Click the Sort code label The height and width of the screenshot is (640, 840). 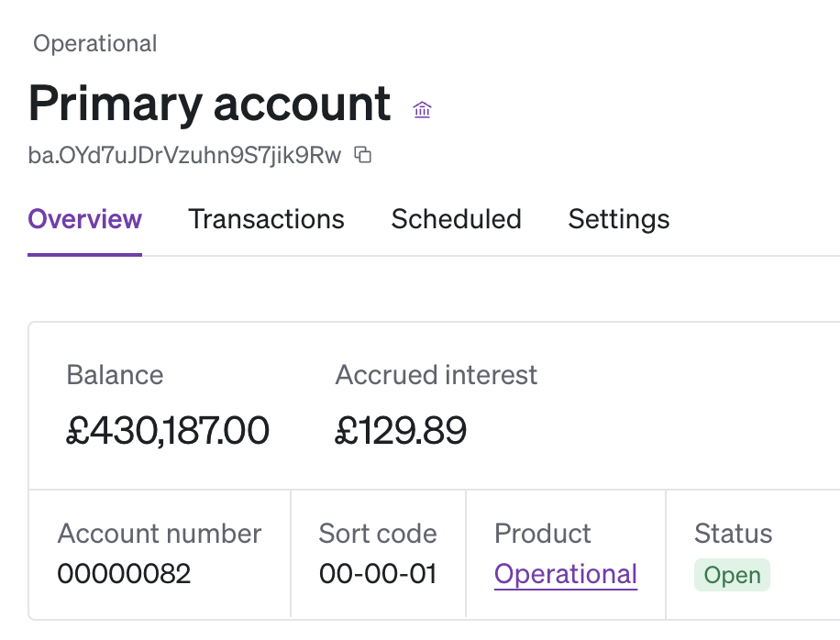(378, 534)
